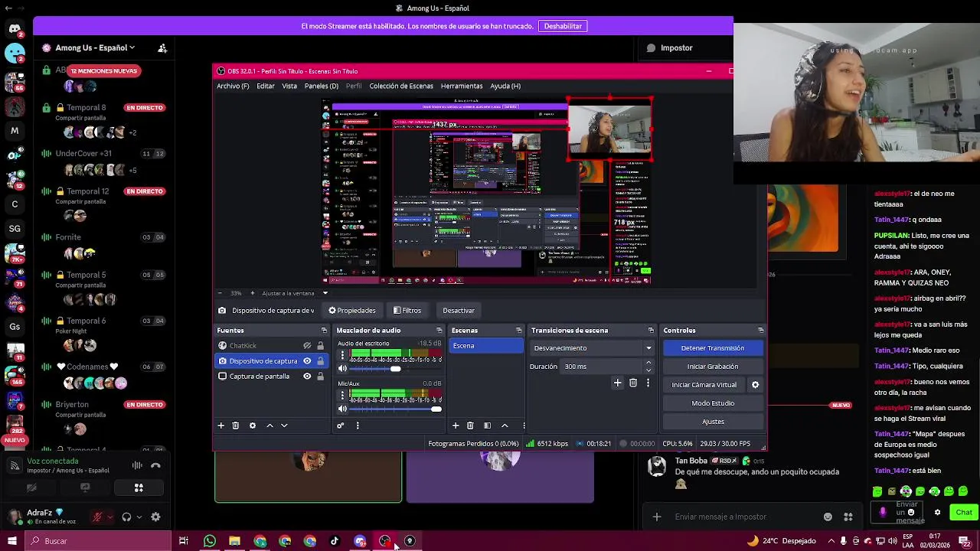980x551 pixels.
Task: Select the Escena item in Escenas list
Action: 486,346
